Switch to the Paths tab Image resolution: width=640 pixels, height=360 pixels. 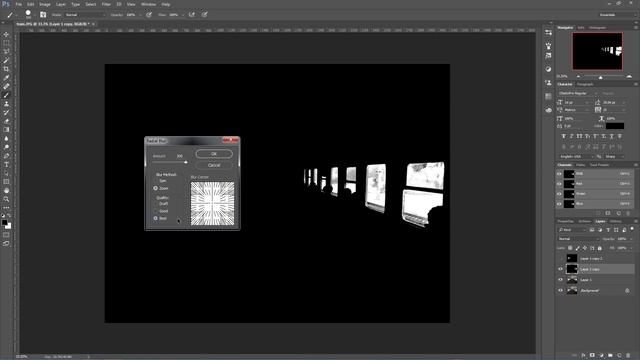point(580,165)
